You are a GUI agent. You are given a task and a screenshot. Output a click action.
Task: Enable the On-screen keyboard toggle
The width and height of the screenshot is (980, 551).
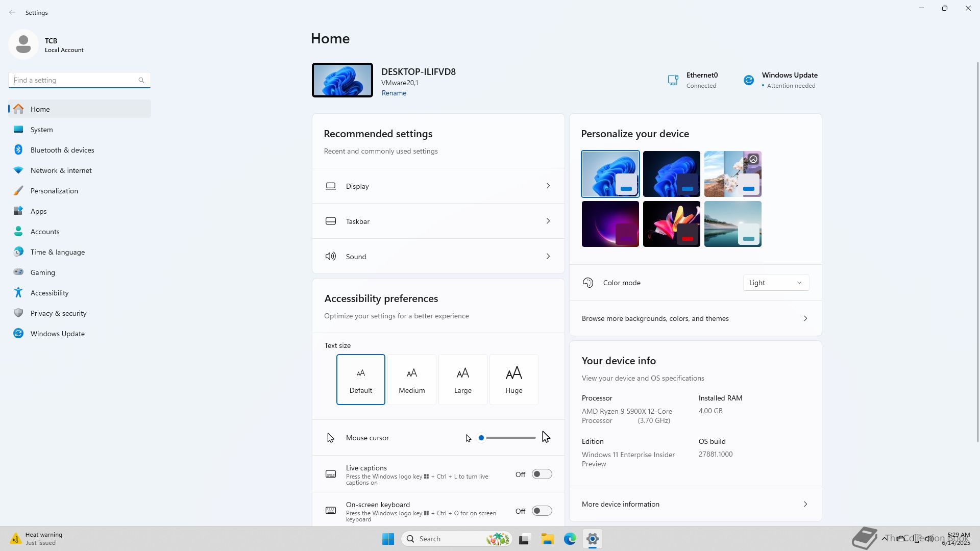click(542, 511)
